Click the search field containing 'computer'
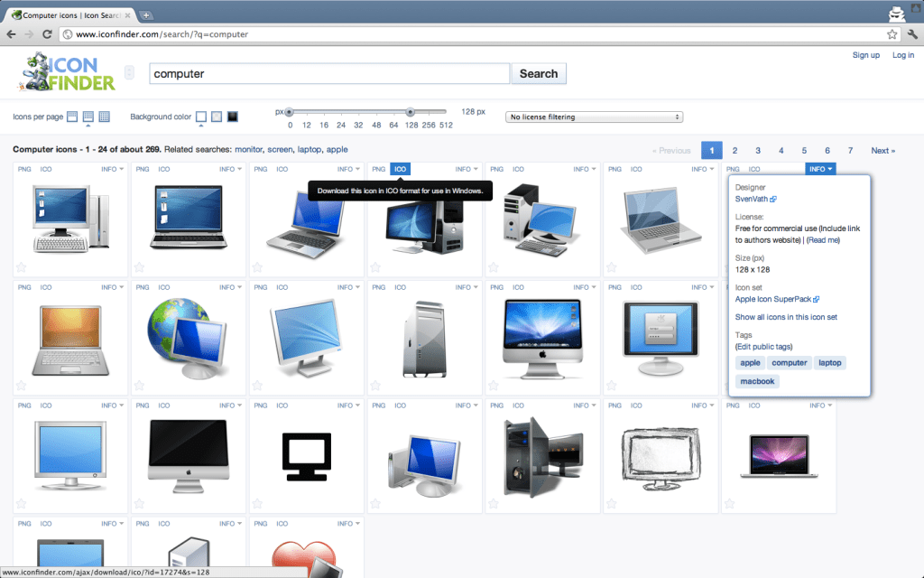The width and height of the screenshot is (924, 578). pos(329,74)
